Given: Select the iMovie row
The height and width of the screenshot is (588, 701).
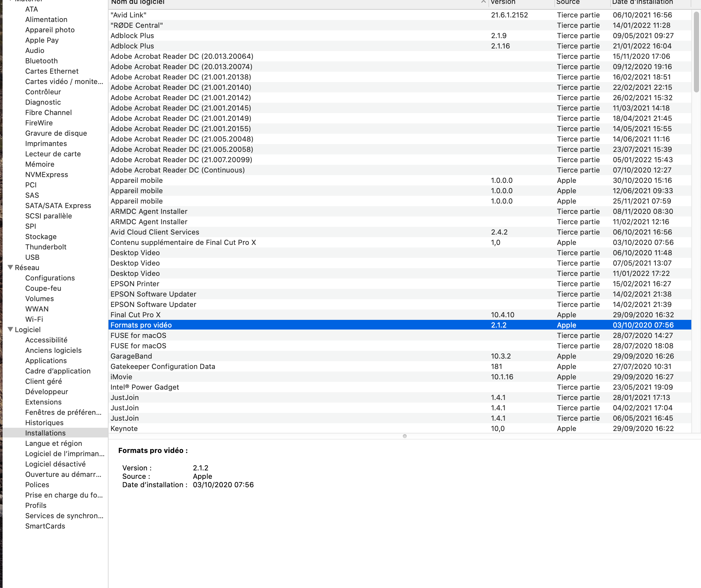Looking at the screenshot, I should coord(400,377).
